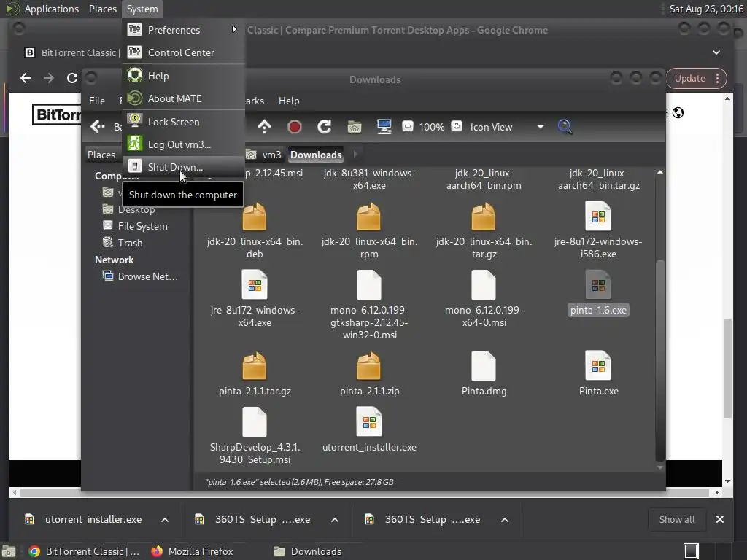The width and height of the screenshot is (747, 560).
Task: Click Zoom out icon beside 100%
Action: (407, 126)
